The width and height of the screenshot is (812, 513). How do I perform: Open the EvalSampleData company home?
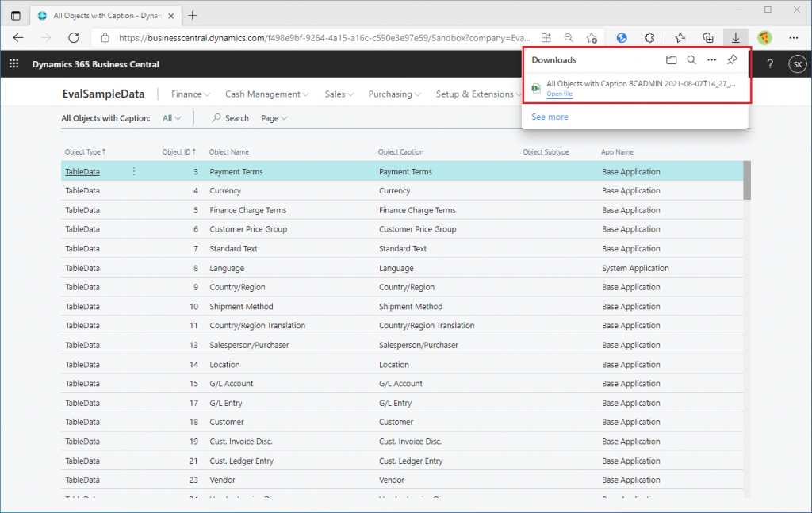point(104,94)
